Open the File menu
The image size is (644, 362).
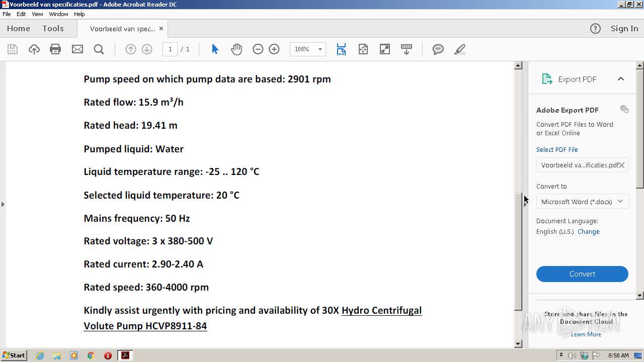point(7,14)
